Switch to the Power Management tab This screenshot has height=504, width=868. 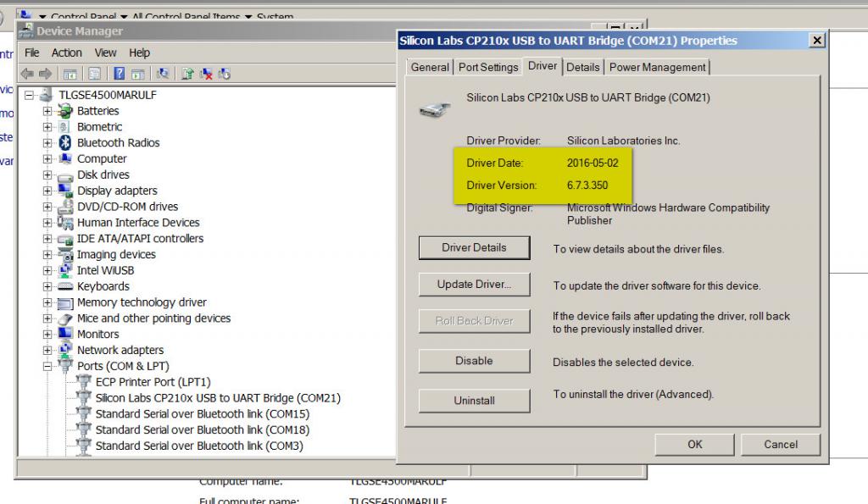(x=657, y=67)
